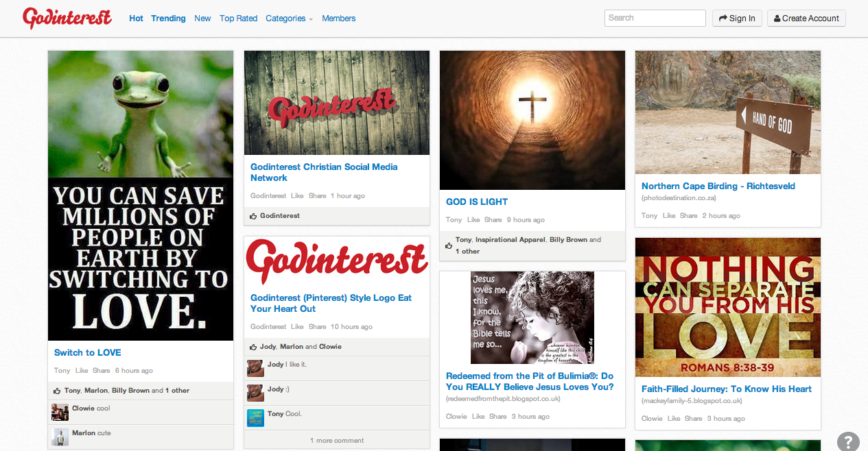The image size is (868, 451).
Task: Click the Godinterest logo in the header
Action: tap(67, 19)
